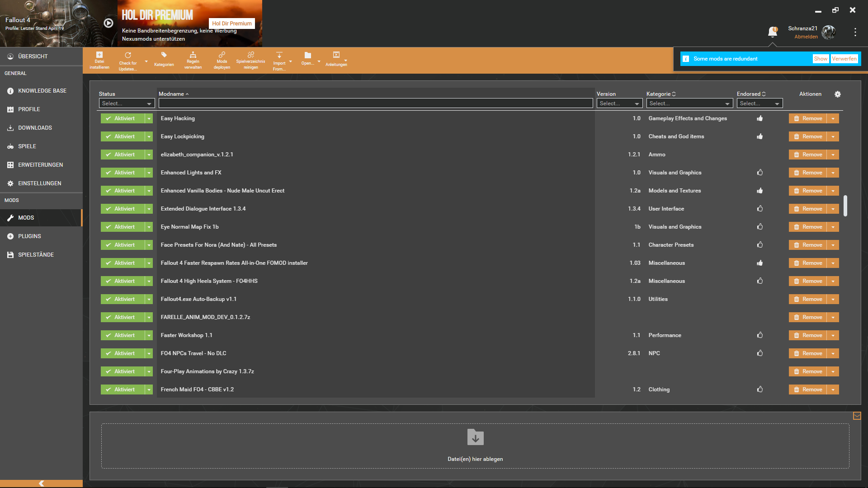
Task: Toggle Aktiviert status for Easy Lockpicking
Action: 123,136
